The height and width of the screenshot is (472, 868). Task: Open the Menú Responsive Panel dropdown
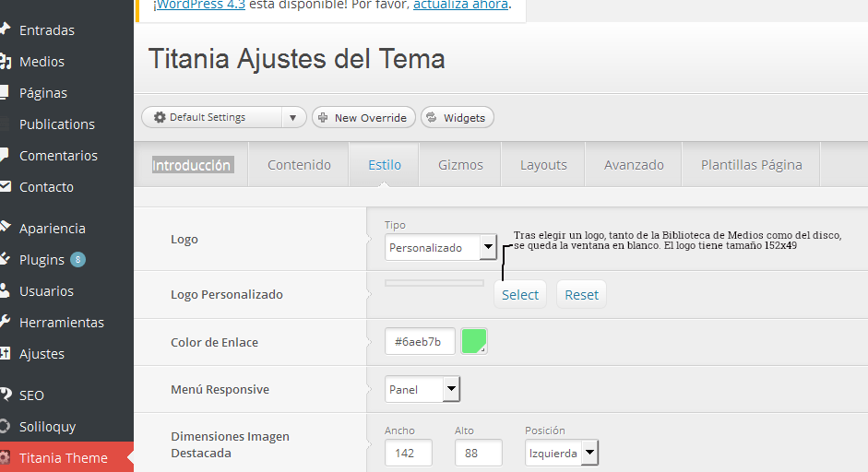tap(422, 390)
